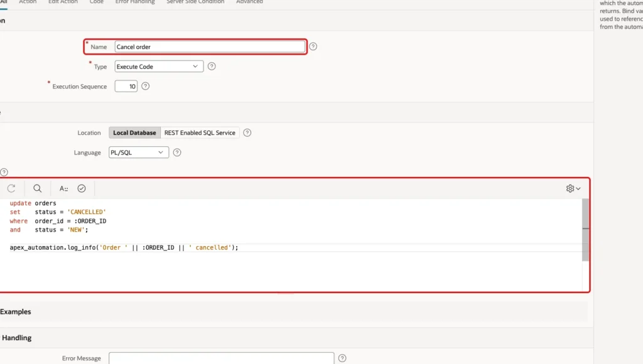Switch to the Server Side Condition tab
Image resolution: width=643 pixels, height=364 pixels.
[x=195, y=2]
